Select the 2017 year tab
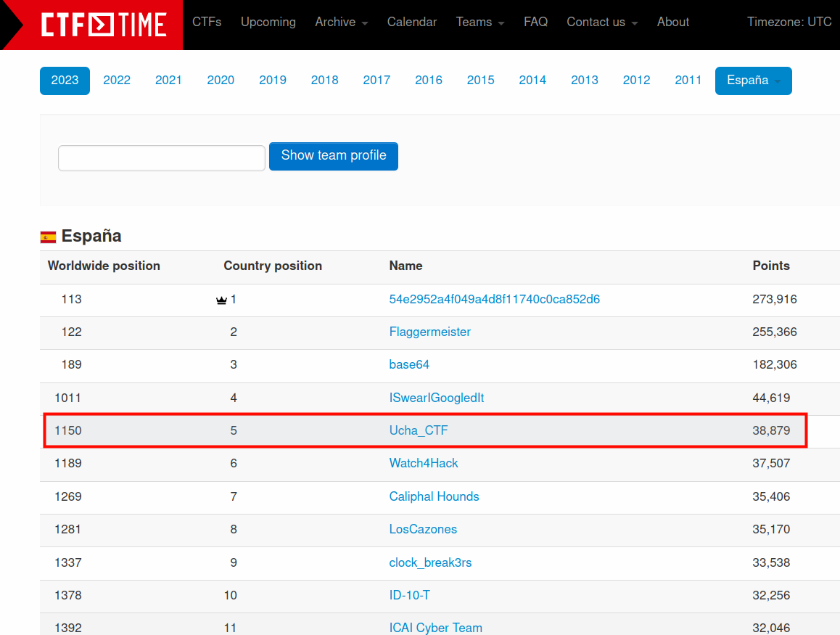 (x=376, y=81)
